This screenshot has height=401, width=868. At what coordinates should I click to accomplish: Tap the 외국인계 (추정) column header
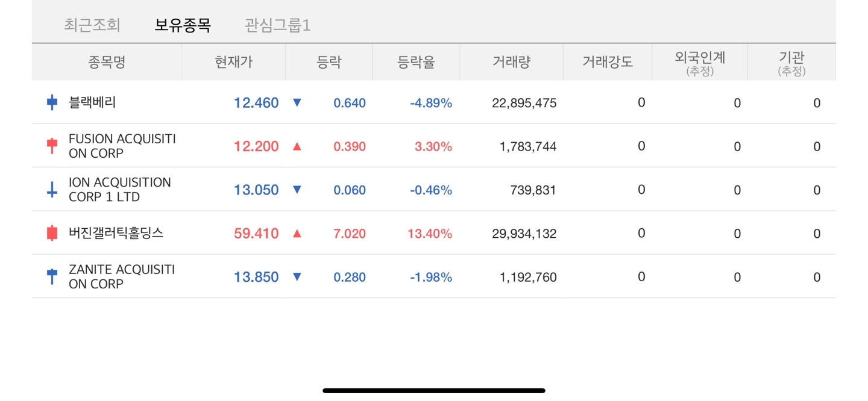click(x=699, y=61)
